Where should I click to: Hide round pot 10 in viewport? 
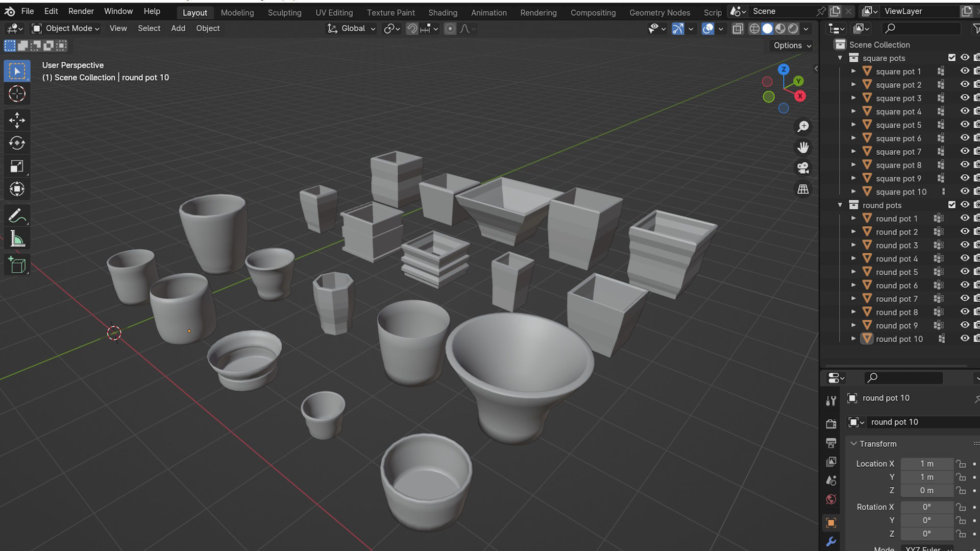[x=965, y=338]
